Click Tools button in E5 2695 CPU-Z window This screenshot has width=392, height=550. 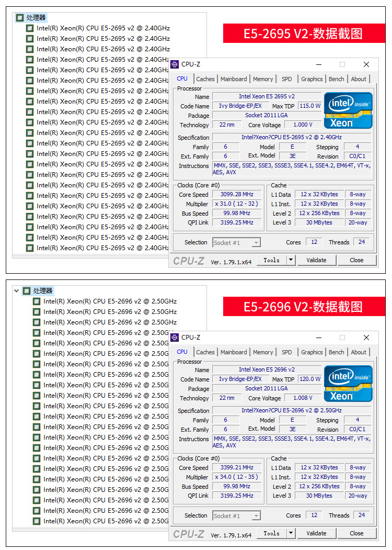[272, 260]
